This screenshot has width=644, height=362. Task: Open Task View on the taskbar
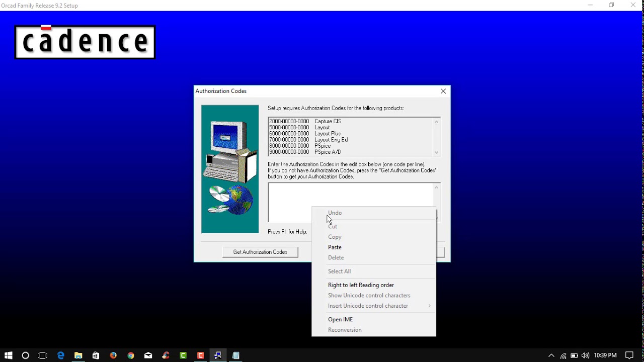coord(43,355)
